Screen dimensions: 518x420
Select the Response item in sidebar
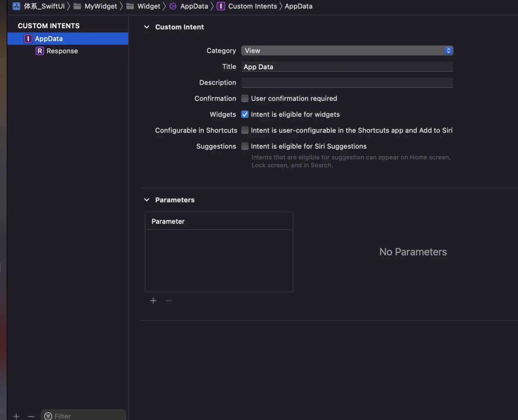click(62, 51)
